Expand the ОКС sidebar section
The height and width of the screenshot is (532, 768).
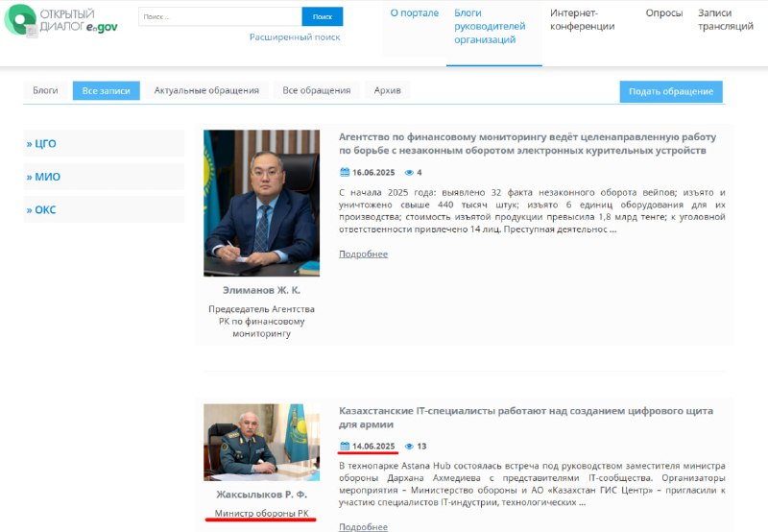coord(104,209)
